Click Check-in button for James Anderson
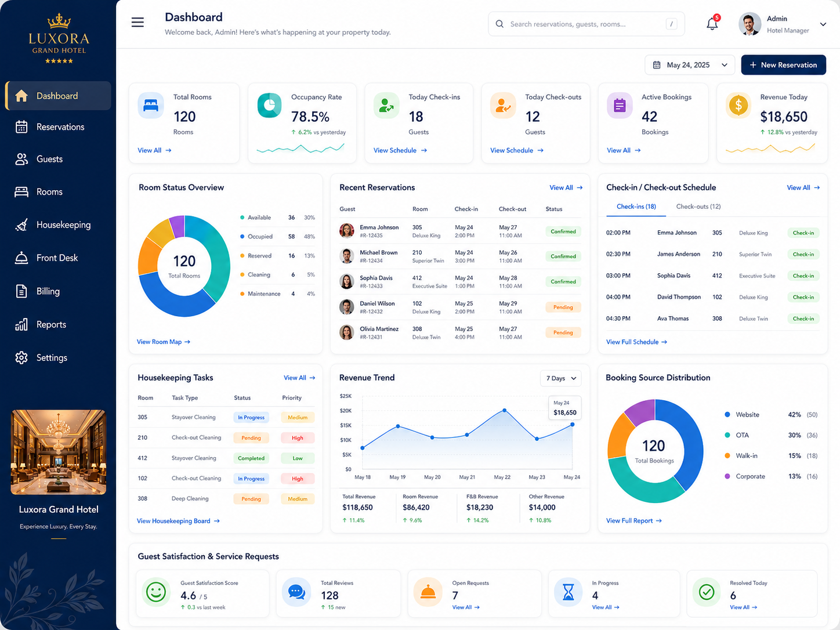Screen dimensions: 840x630 [x=803, y=254]
